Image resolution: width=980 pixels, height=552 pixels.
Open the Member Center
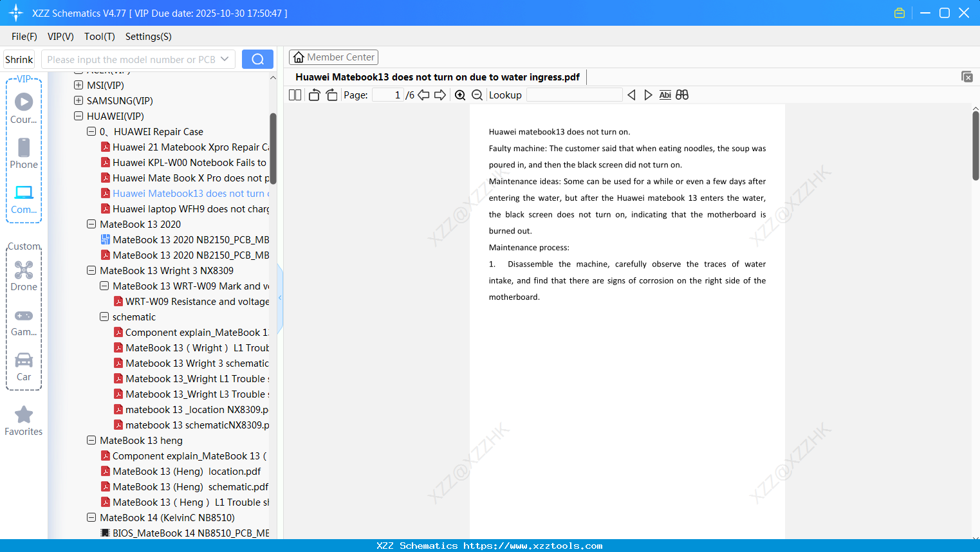[333, 57]
